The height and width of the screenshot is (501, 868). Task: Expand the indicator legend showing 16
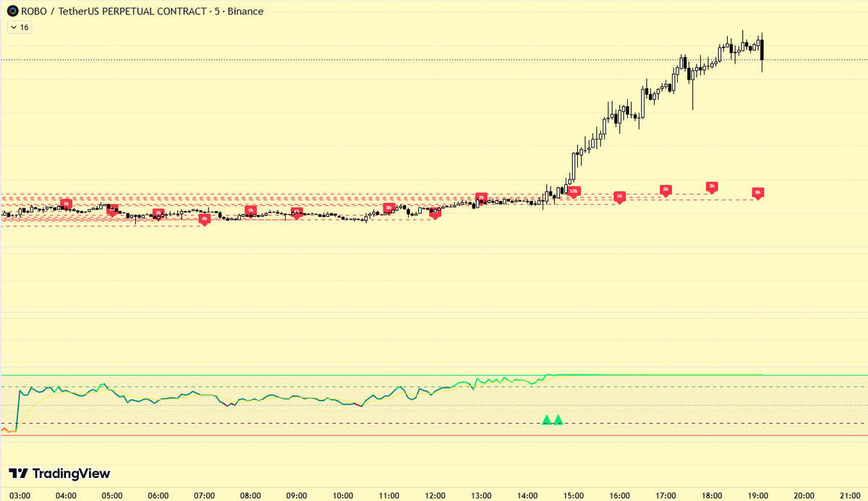pyautogui.click(x=19, y=27)
